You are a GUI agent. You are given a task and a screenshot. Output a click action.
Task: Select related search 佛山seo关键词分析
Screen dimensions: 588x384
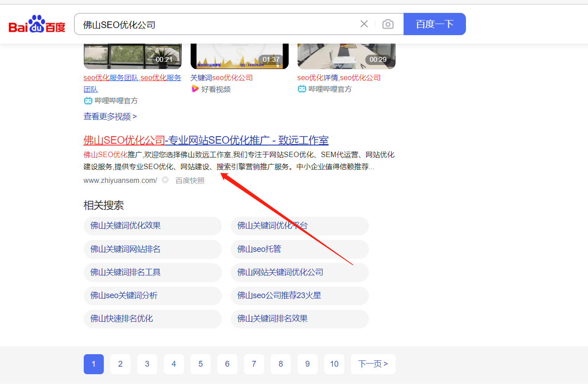point(153,295)
